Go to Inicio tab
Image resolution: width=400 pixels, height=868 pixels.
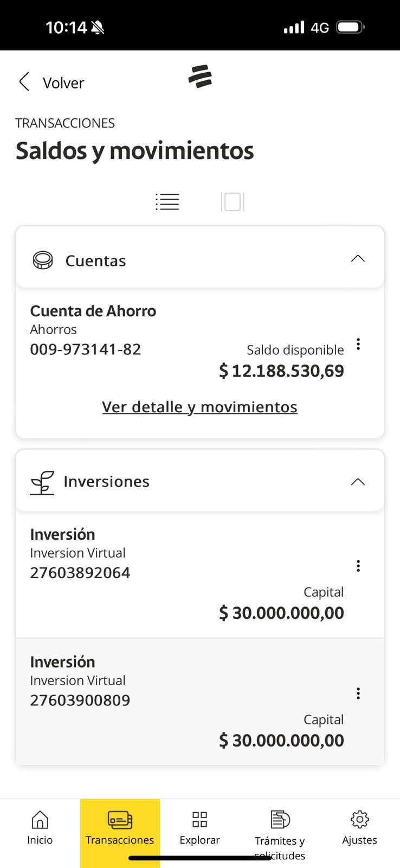point(40,827)
